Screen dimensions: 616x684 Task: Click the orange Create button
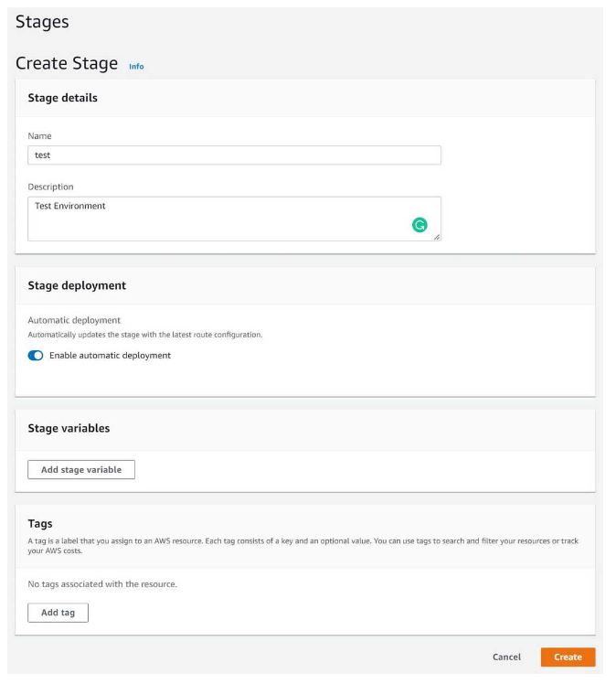tap(568, 657)
